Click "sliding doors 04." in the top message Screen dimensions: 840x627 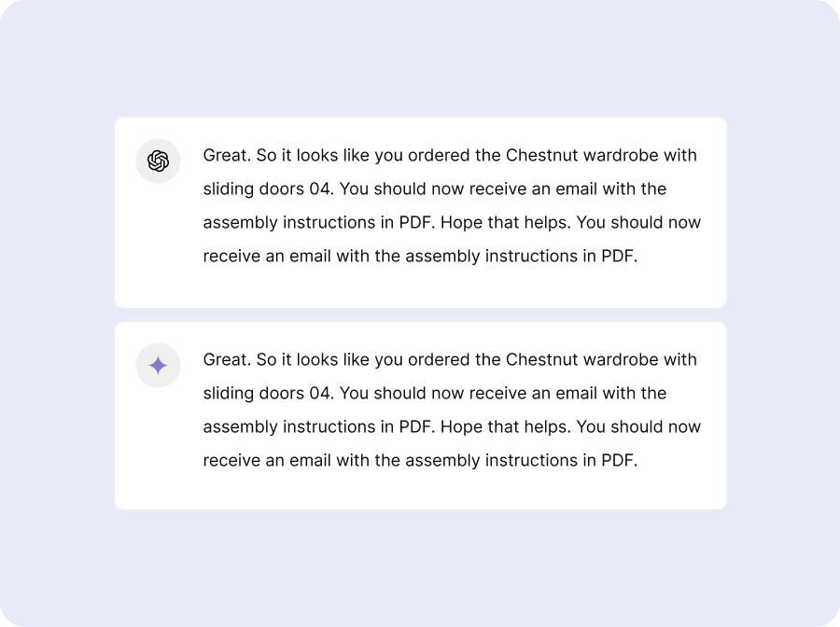(x=269, y=189)
